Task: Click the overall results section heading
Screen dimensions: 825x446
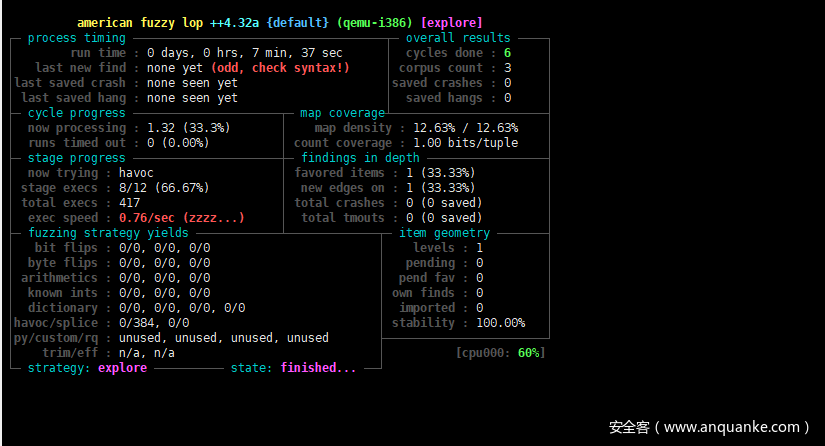Action: tap(458, 38)
